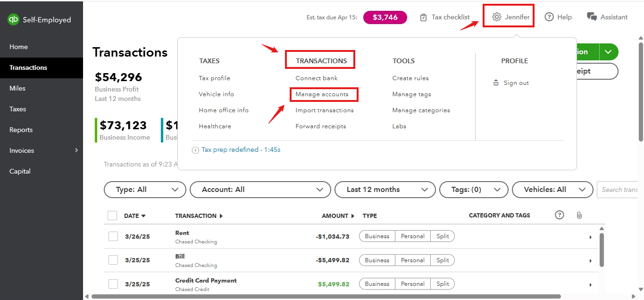
Task: Click Import transactions
Action: (x=325, y=110)
